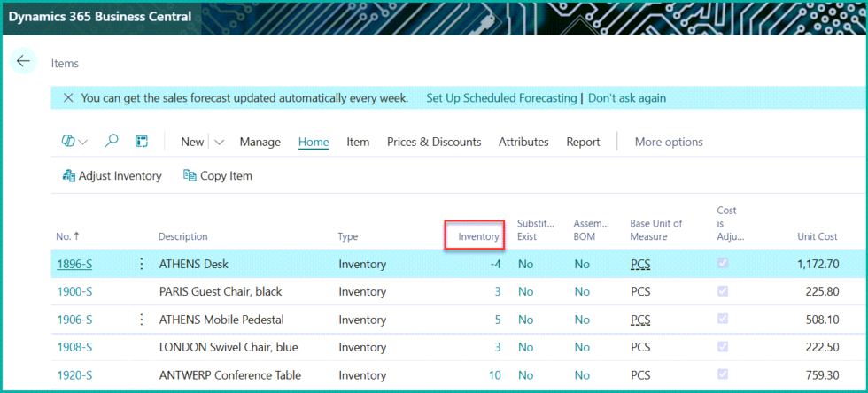Expand More options in the action bar

tap(668, 142)
